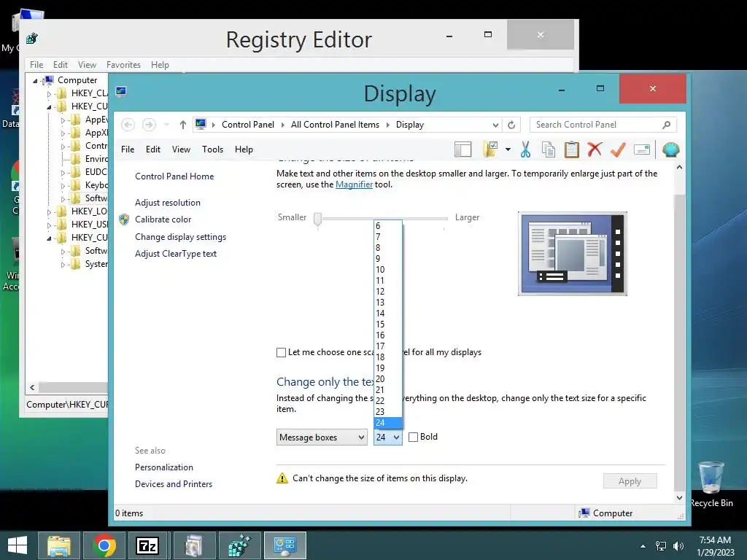The width and height of the screenshot is (747, 560).
Task: Toggle the Bold checkbox
Action: (413, 437)
